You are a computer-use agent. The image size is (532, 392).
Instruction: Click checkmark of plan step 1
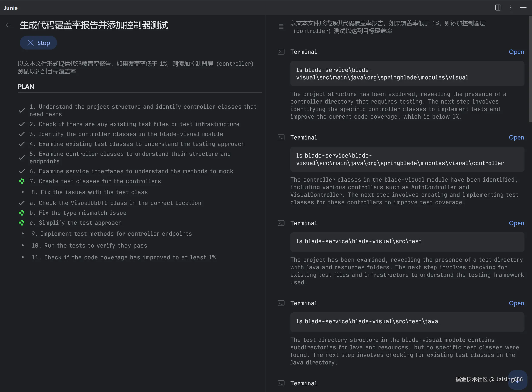[x=22, y=111]
